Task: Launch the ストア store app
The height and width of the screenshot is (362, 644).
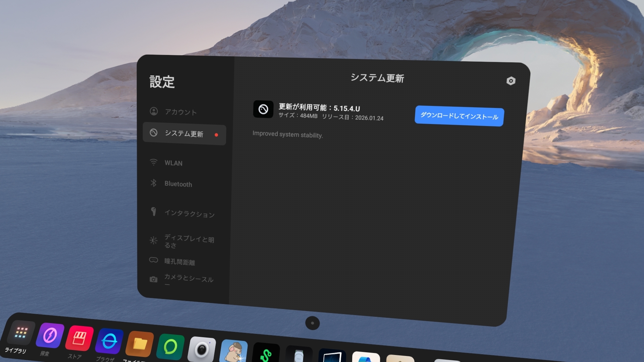Action: coord(79,338)
